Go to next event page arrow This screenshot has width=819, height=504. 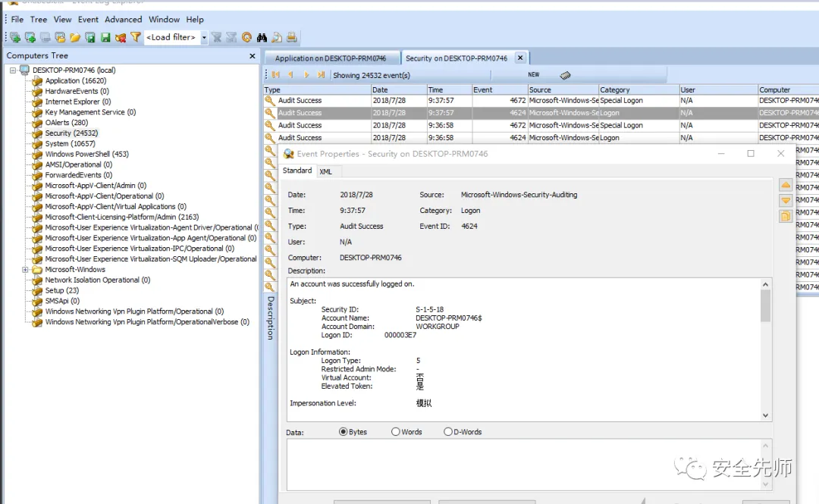coord(306,75)
